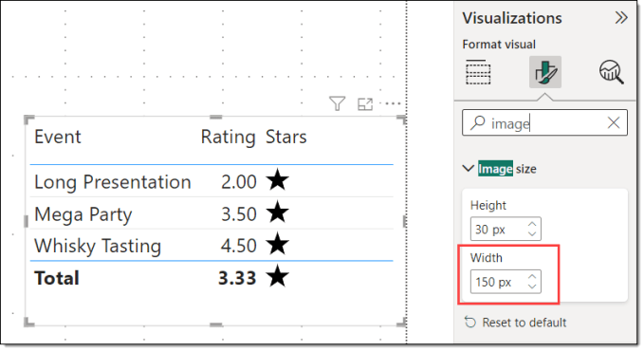
Task: Open focus mode for the table visual
Action: coord(365,104)
